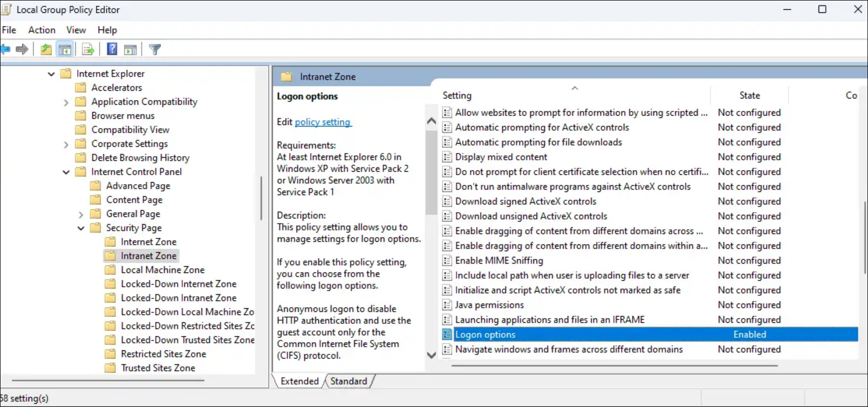Click description pane scroll up arrow
The width and height of the screenshot is (868, 407).
coord(431,121)
